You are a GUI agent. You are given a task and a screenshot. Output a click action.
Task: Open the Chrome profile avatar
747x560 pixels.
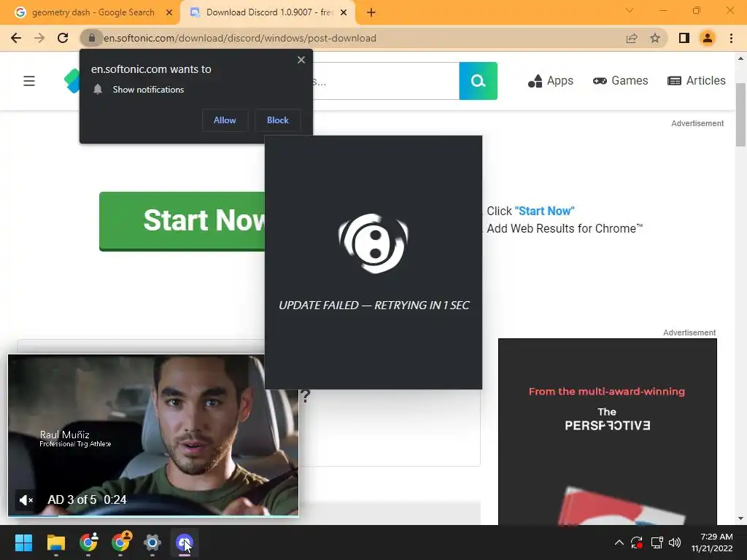click(708, 38)
